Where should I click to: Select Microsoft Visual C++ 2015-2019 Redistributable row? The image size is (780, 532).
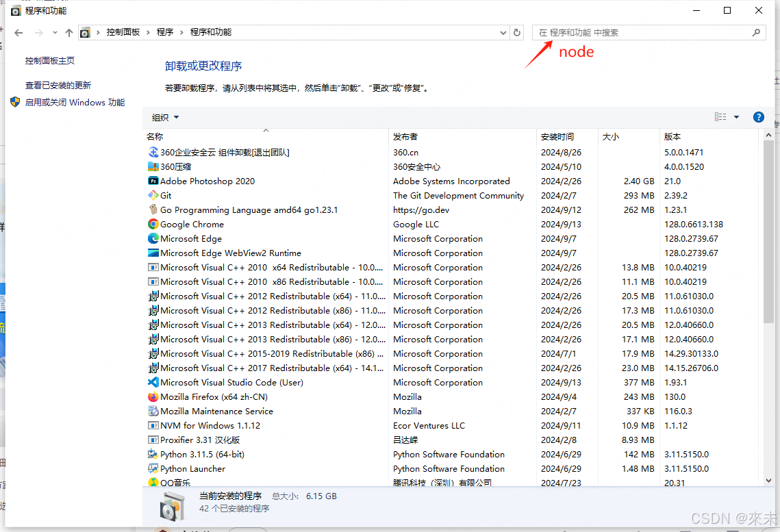(452, 353)
